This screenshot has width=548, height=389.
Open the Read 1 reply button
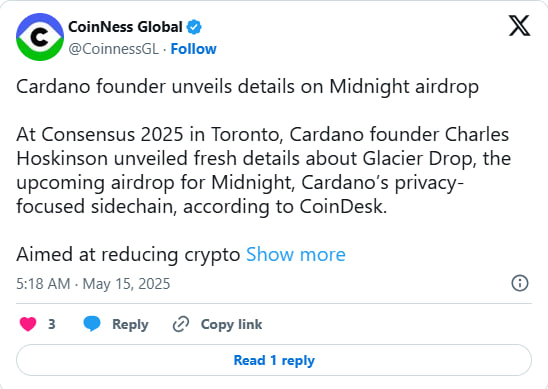click(274, 360)
